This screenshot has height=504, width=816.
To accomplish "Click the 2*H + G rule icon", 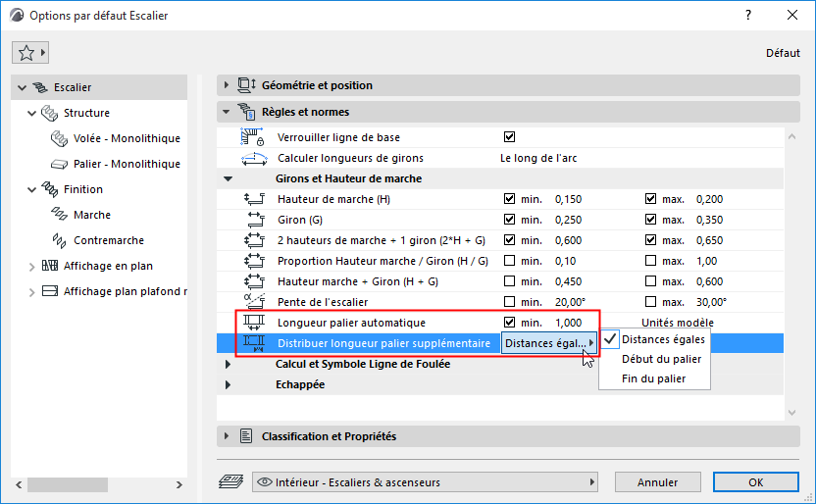I will [254, 240].
